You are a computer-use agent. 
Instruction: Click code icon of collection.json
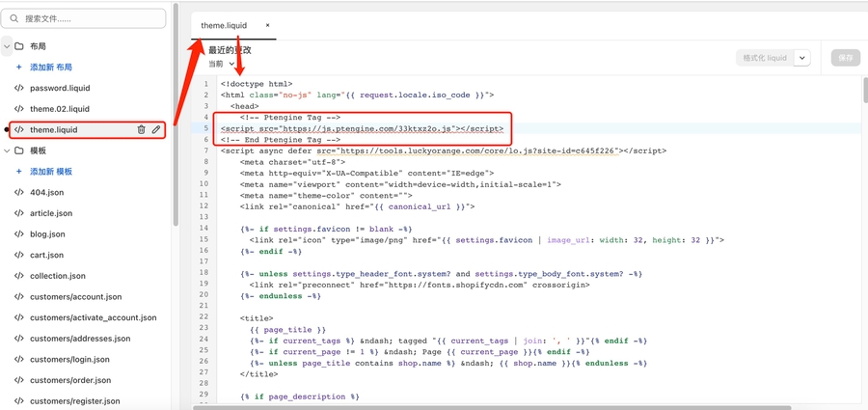(x=19, y=276)
